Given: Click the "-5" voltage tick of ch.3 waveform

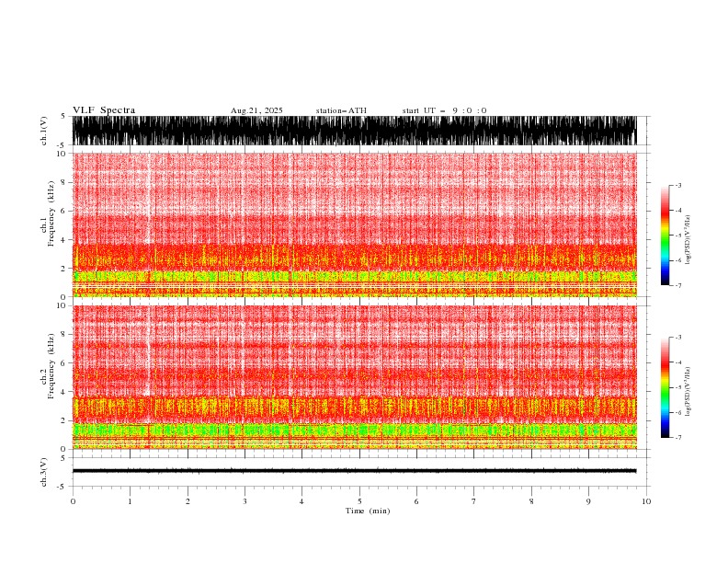Looking at the screenshot, I should [x=63, y=487].
